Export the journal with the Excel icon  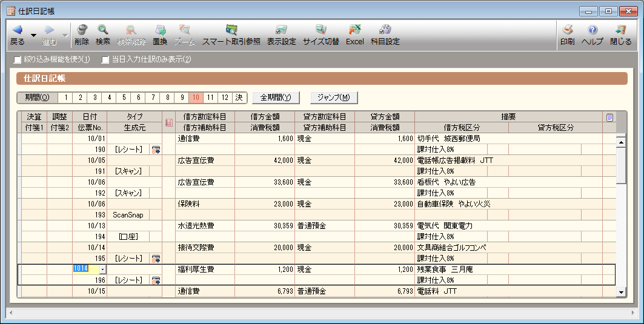(354, 35)
